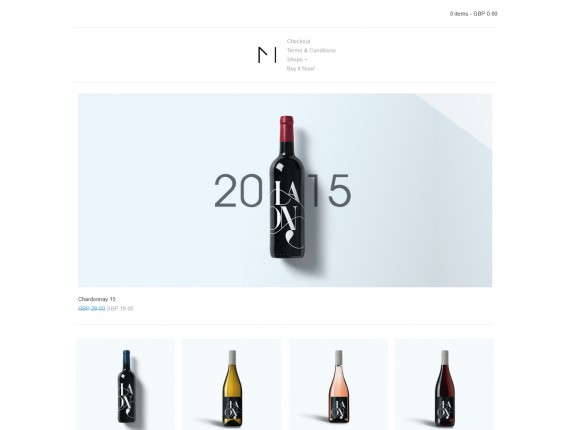Go to the Checkout page
Screen dimensions: 570x430
(x=298, y=41)
